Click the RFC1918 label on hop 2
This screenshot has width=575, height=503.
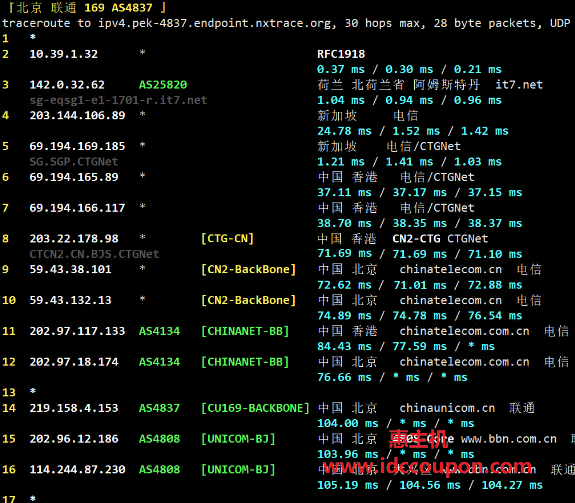[x=341, y=54]
